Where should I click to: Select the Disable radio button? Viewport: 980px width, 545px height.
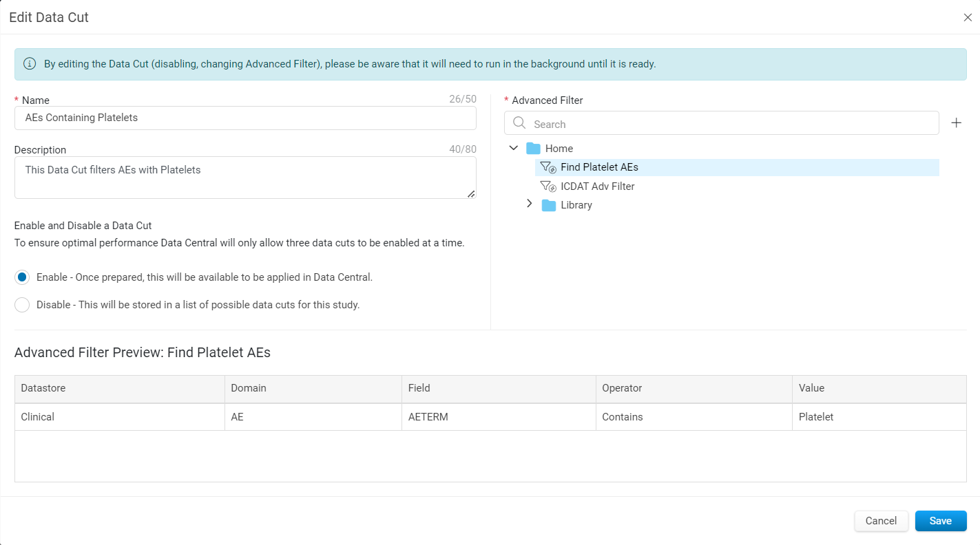tap(22, 305)
